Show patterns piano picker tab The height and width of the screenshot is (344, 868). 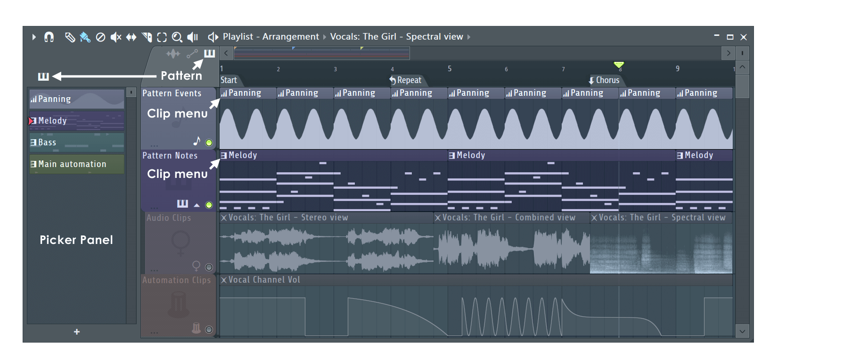coord(209,53)
